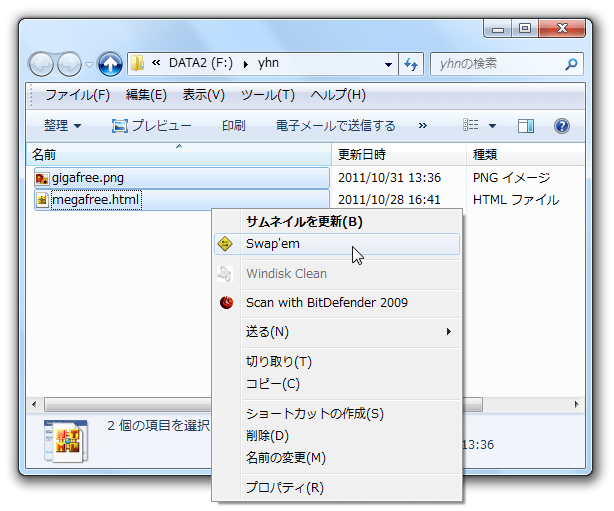
Task: Click the HTML ファイル type cell
Action: click(516, 200)
